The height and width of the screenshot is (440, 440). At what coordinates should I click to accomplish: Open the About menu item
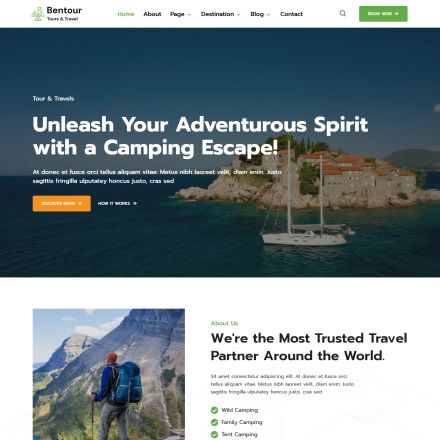[152, 14]
